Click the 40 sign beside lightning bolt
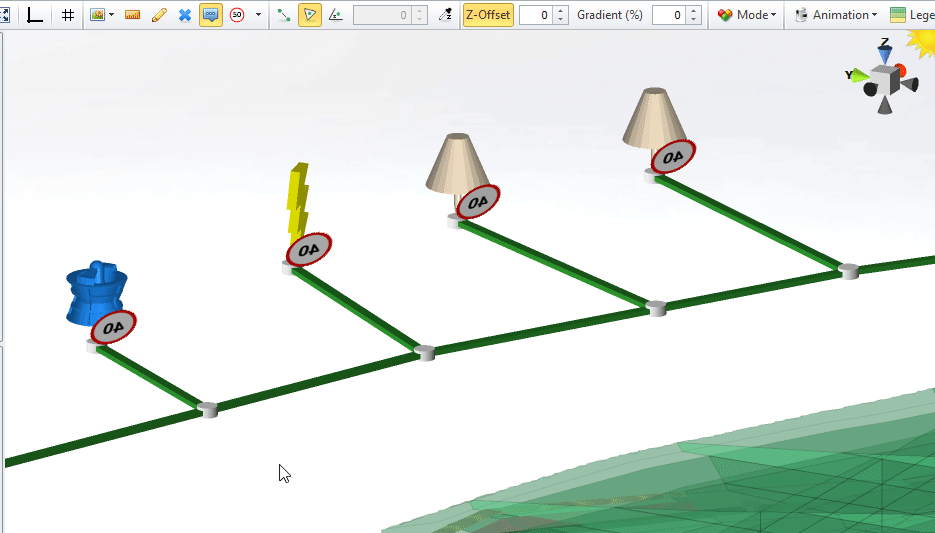This screenshot has height=533, width=935. click(x=309, y=249)
